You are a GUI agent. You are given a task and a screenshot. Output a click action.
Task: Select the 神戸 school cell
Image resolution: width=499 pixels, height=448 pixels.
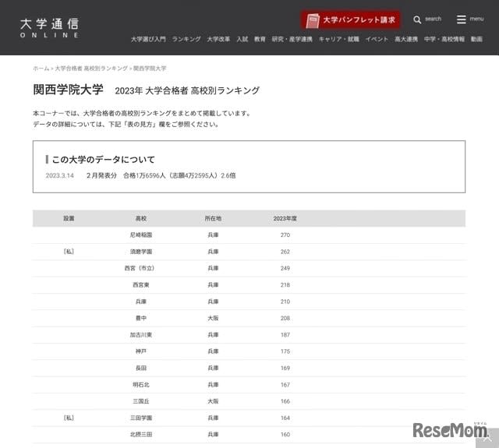click(141, 351)
